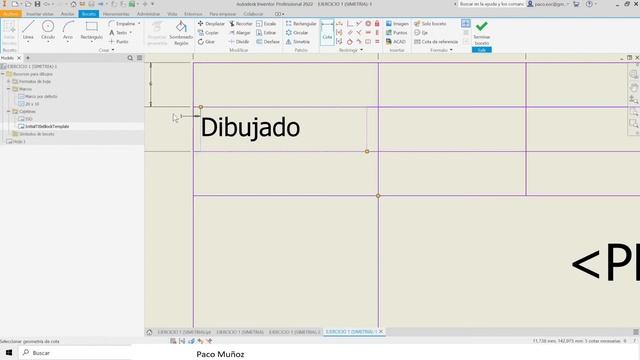Image resolution: width=640 pixels, height=360 pixels.
Task: Open the Vista ribbon tab
Action: coord(172,14)
